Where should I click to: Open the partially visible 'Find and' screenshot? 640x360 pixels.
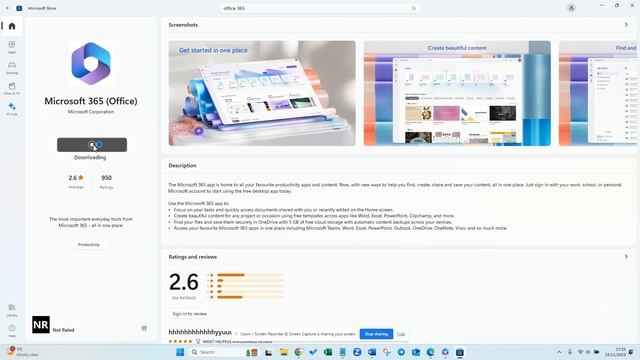pyautogui.click(x=598, y=93)
